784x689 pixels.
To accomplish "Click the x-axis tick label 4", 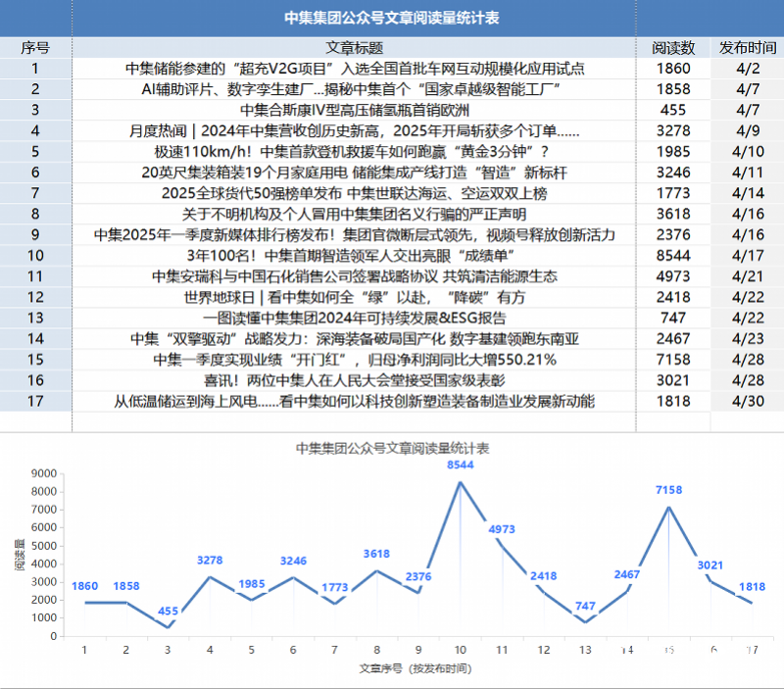I will (210, 650).
